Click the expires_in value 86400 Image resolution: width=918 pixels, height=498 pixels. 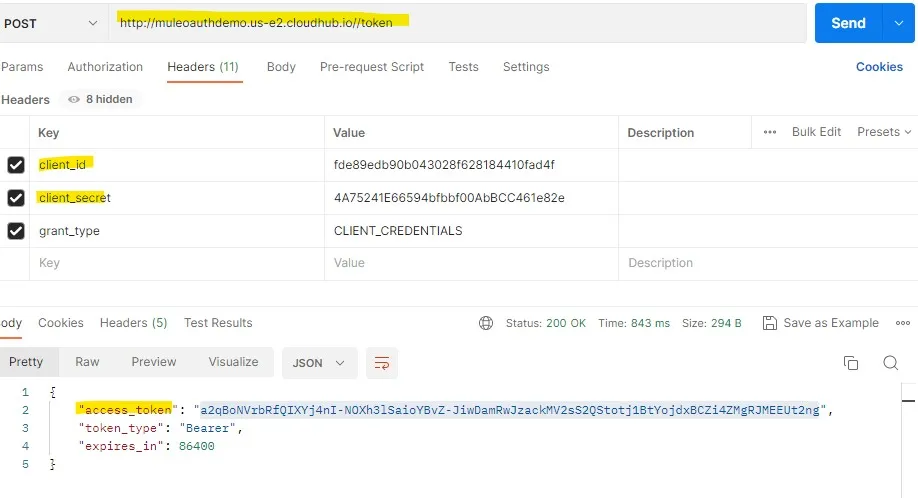click(197, 446)
